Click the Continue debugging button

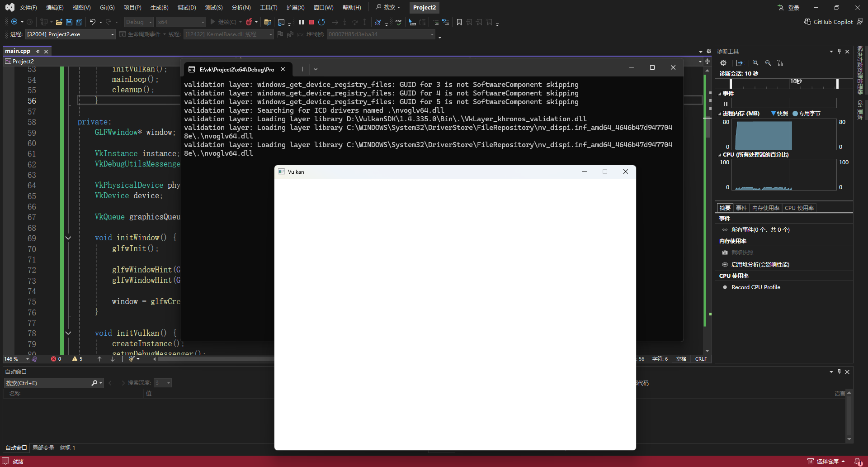226,22
